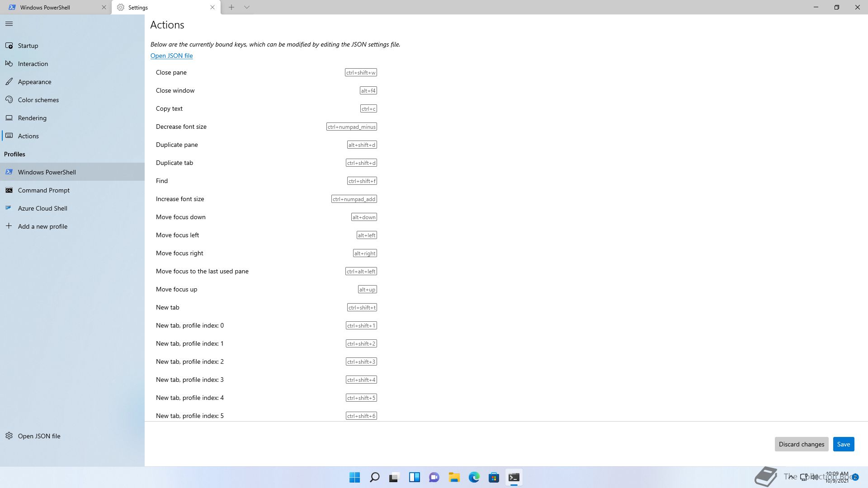Select the Command Prompt profile
Image resolution: width=868 pixels, height=488 pixels.
tap(72, 190)
